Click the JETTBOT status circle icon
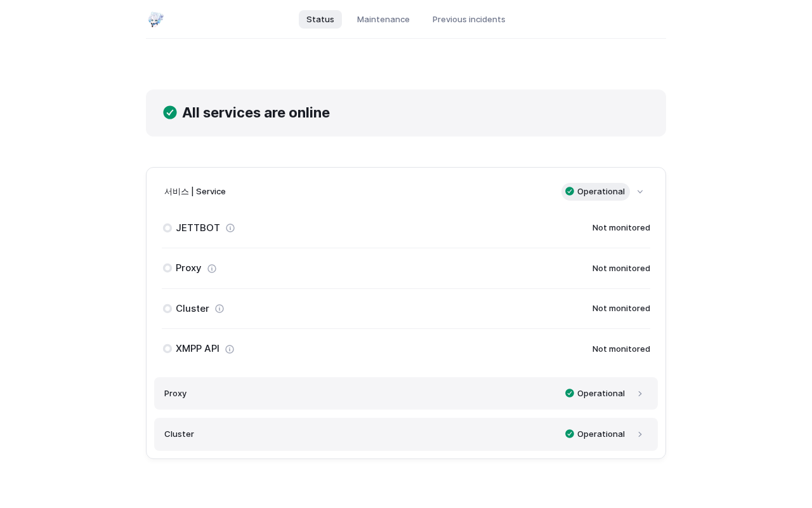 pos(167,228)
